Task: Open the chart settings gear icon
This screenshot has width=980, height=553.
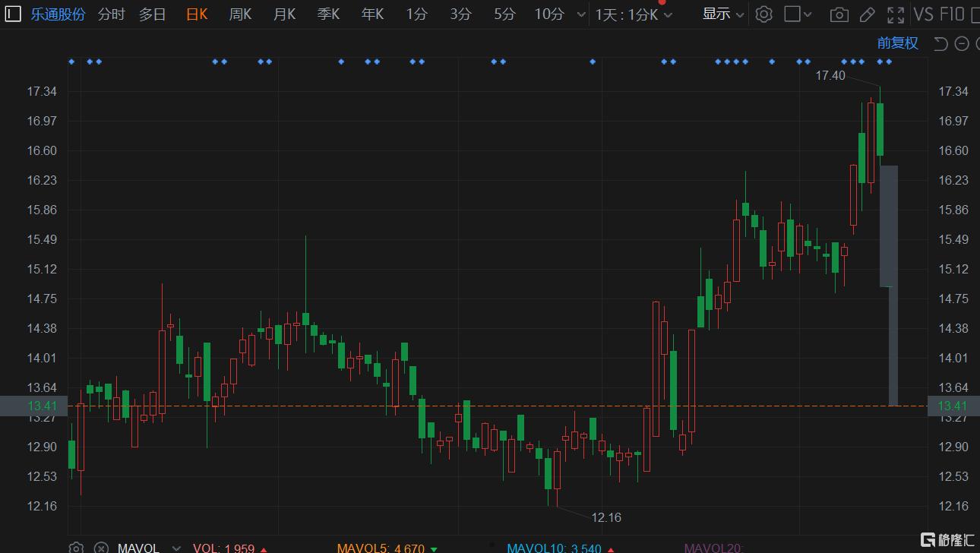Action: (x=764, y=14)
